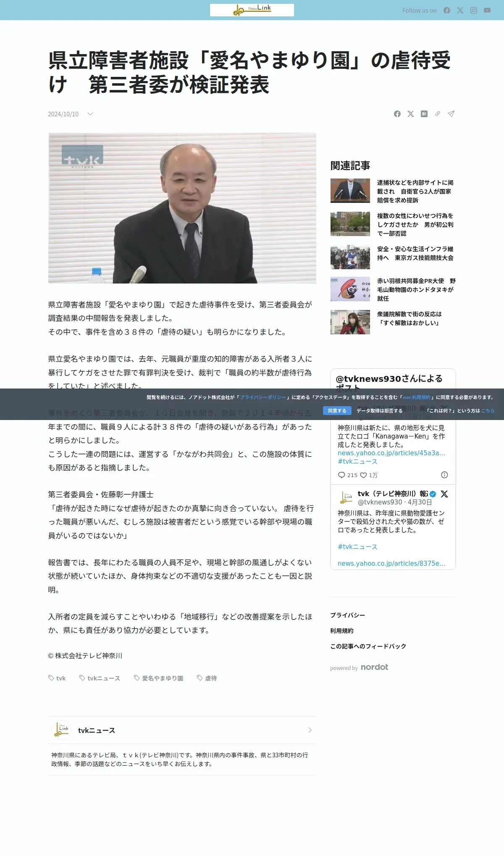Open プライバシー sidebar link

(347, 615)
